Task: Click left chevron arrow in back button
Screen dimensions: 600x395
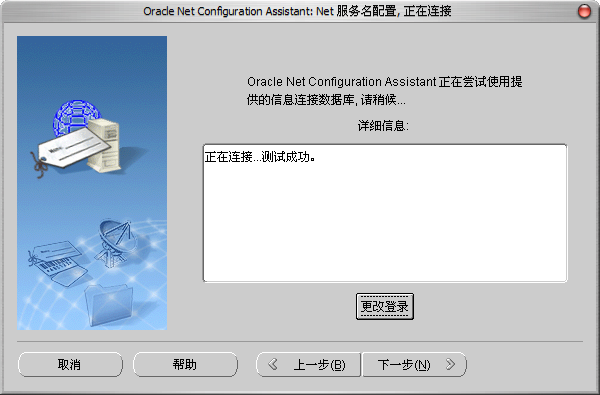Action: (273, 364)
